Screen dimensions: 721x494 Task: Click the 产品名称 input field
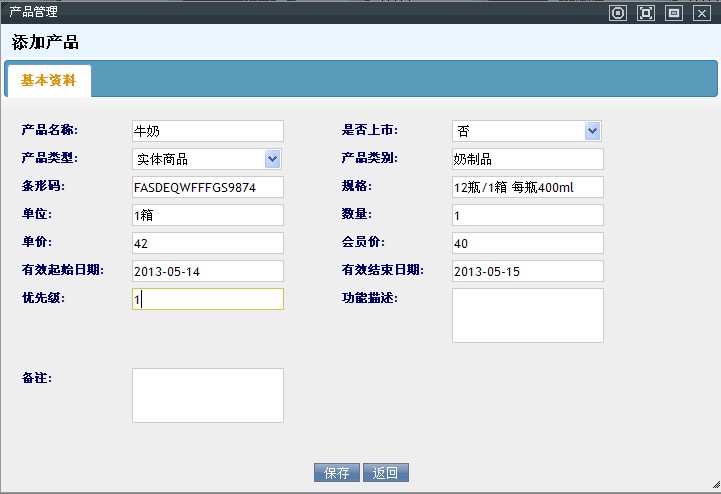click(x=207, y=131)
